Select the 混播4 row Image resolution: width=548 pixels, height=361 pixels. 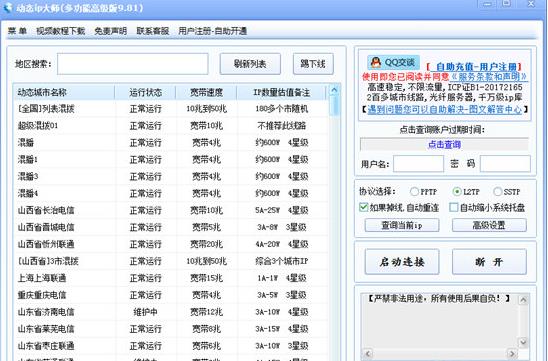171,193
